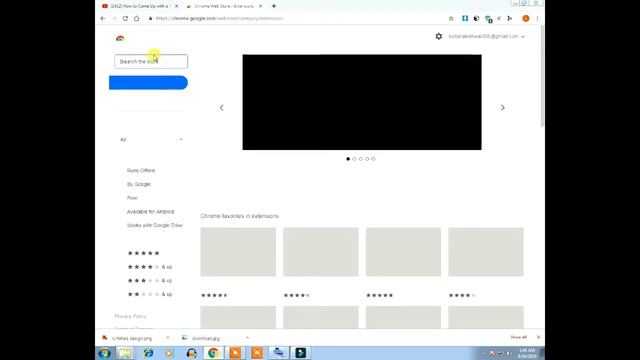640x360 pixels.
Task: Show the next carousel slide
Action: point(502,107)
